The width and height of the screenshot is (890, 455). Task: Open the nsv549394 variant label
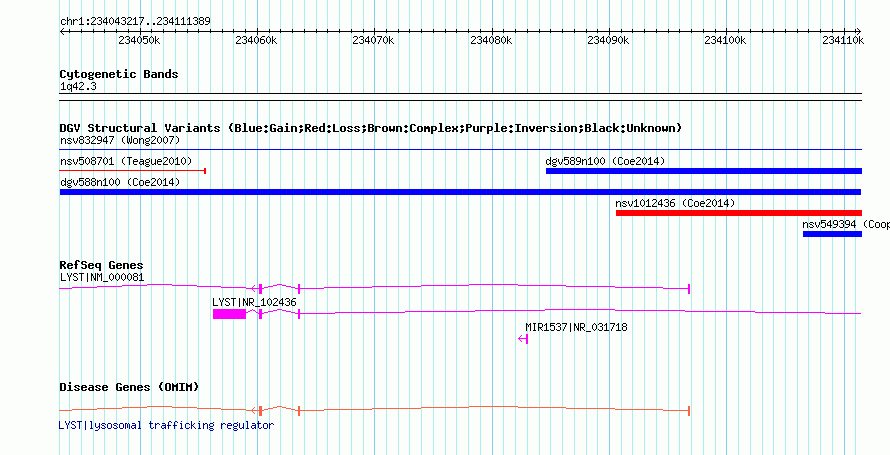point(846,224)
